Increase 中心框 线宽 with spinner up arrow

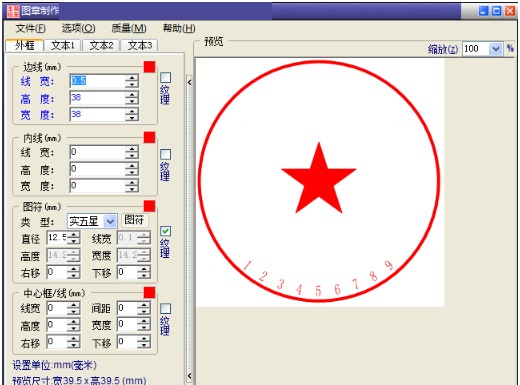[x=73, y=305]
